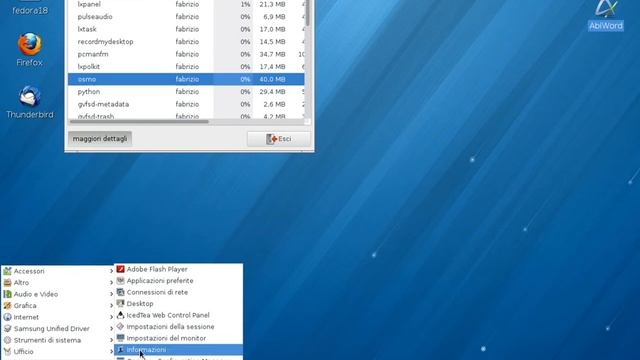
Task: Open Impostazioni della sessione
Action: [178, 327]
